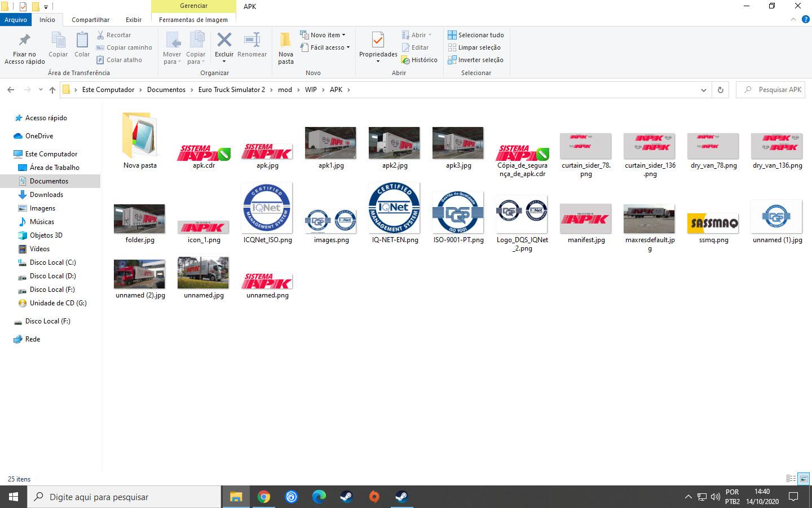Open address bar history dropdown
The height and width of the screenshot is (508, 812).
coord(703,90)
